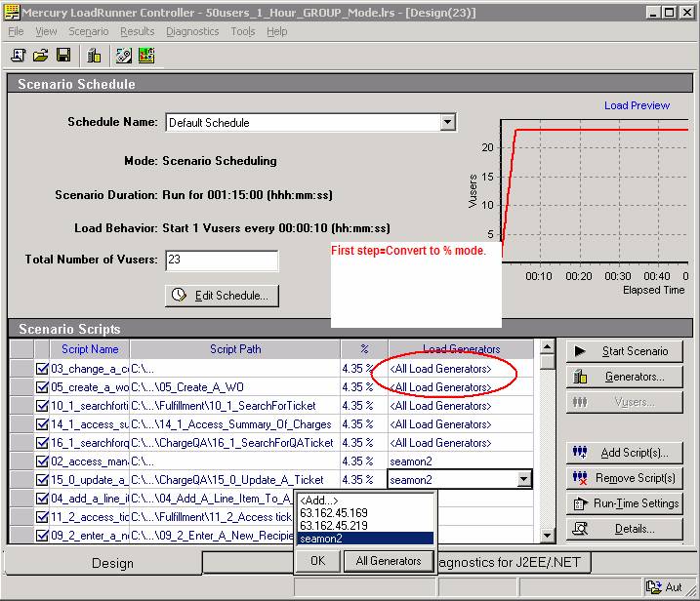The height and width of the screenshot is (601, 700).
Task: Select 63.162.45.169 in generator list
Action: click(366, 512)
